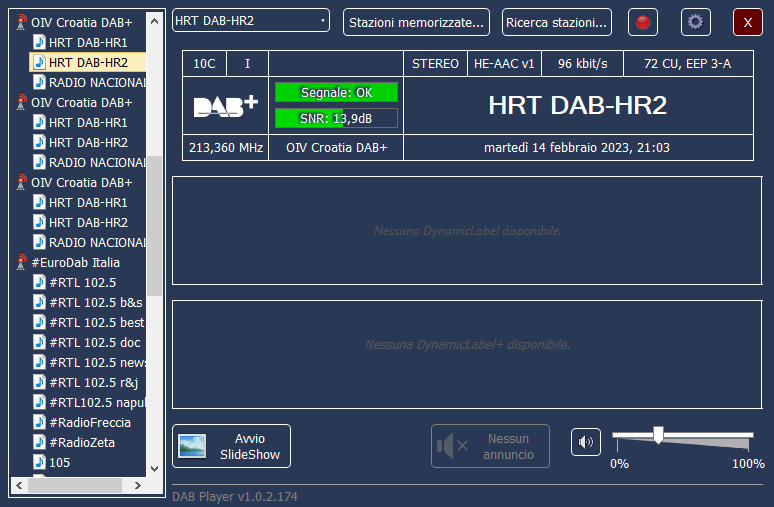This screenshot has height=507, width=774.
Task: Click the music note icon of #RadioFreccia
Action: pos(39,422)
